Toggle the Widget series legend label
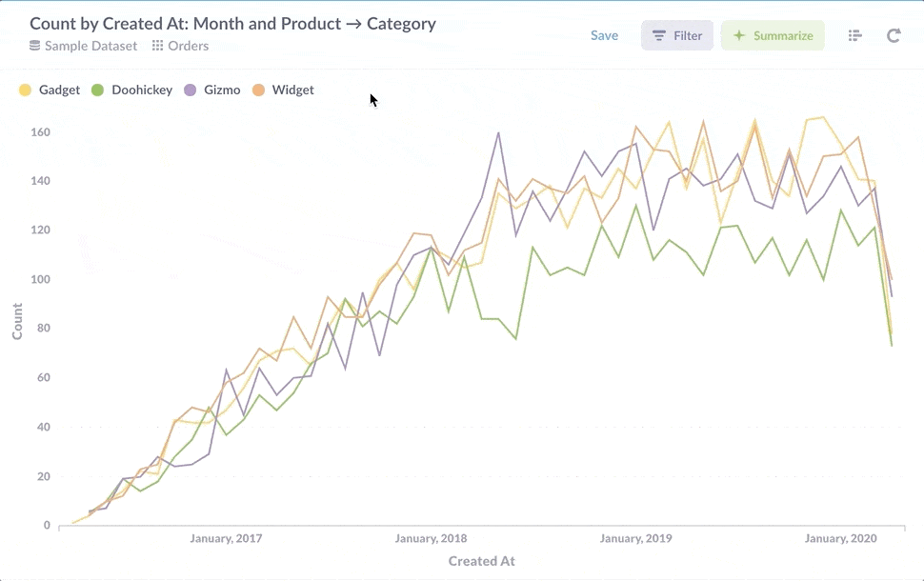The image size is (924, 581). tap(292, 90)
